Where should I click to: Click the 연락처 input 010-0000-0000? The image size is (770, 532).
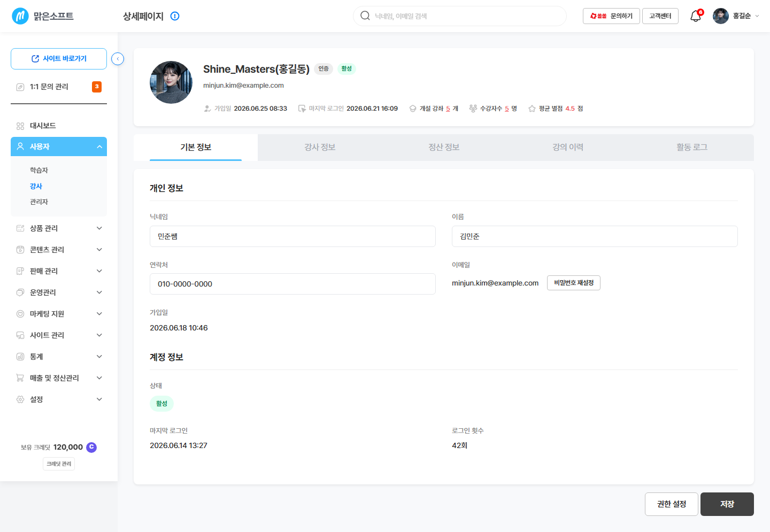[x=292, y=284]
